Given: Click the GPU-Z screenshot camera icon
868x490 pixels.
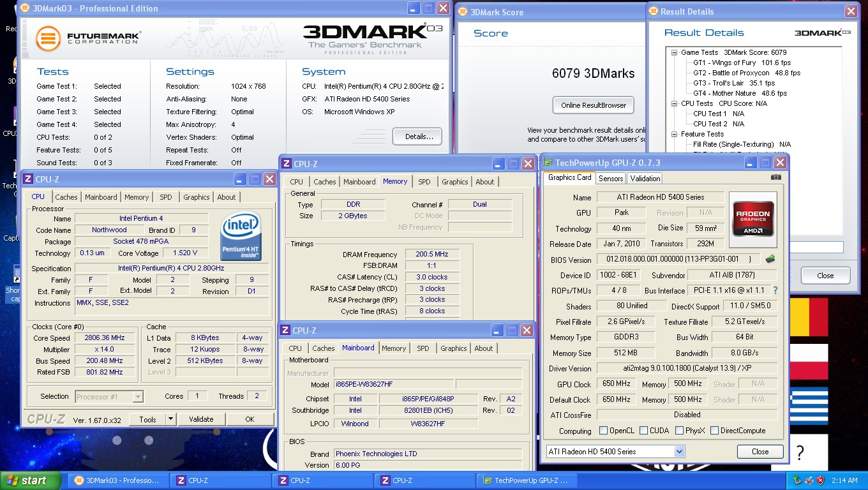Looking at the screenshot, I should pos(775,177).
